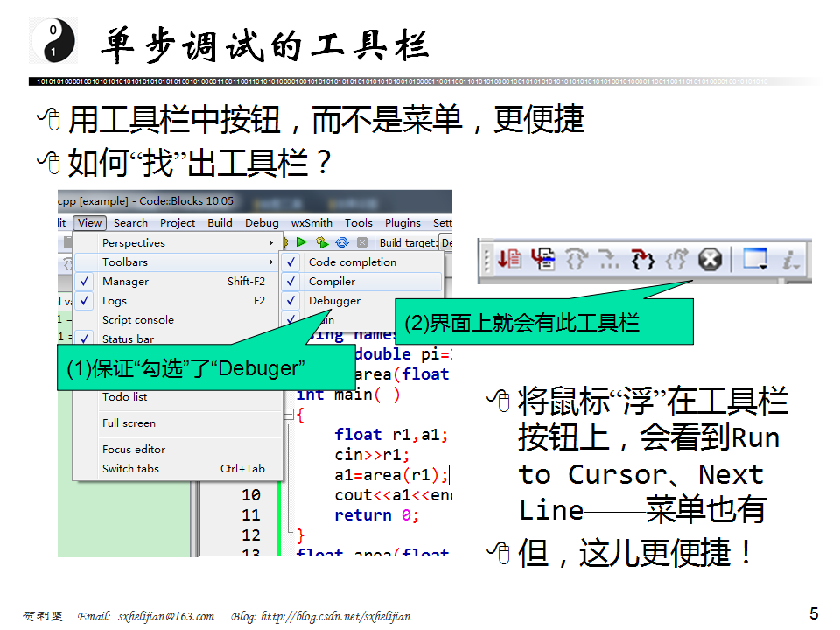Click the Manager label in View menu
Screen dimensions: 840x630
tap(125, 281)
